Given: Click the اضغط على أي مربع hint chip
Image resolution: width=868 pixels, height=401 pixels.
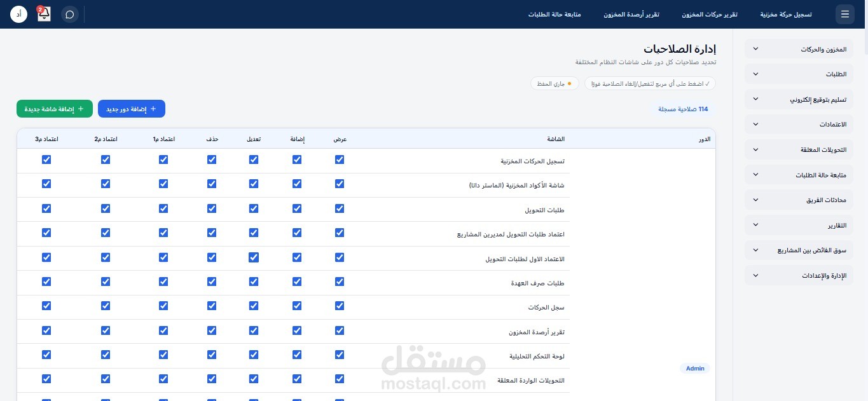Looking at the screenshot, I should (x=650, y=84).
